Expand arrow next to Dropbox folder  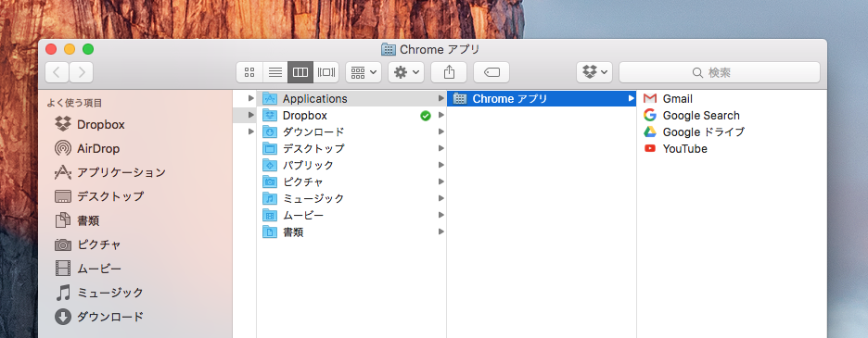(x=441, y=115)
